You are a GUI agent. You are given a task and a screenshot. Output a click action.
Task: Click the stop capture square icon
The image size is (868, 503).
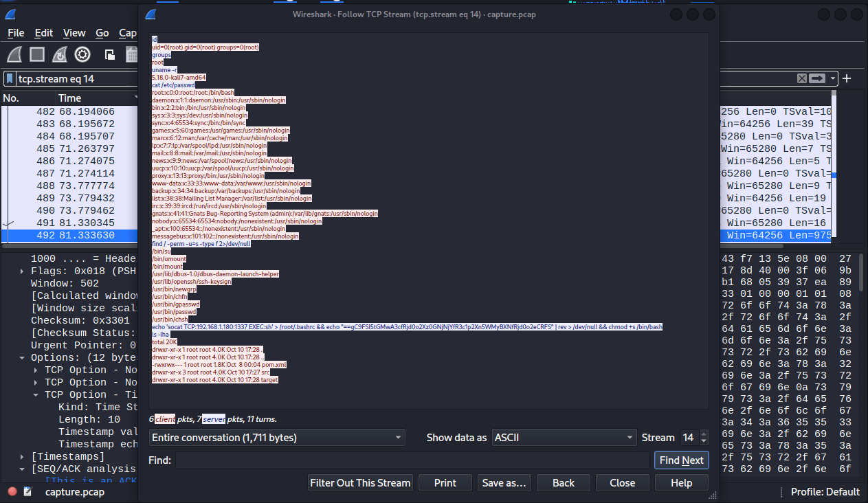click(37, 55)
